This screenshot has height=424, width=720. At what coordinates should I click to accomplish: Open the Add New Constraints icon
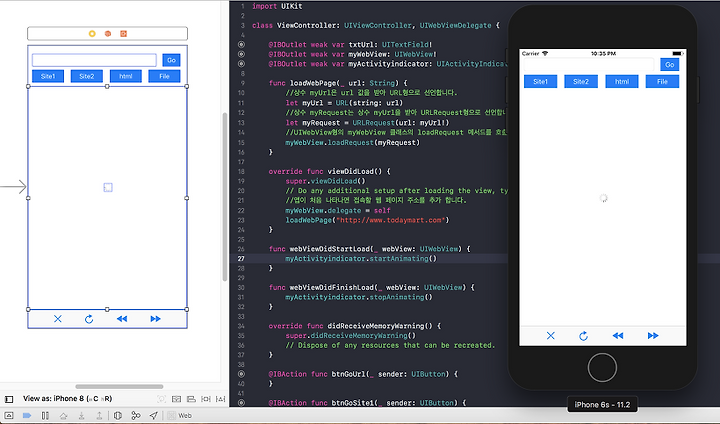pos(206,399)
